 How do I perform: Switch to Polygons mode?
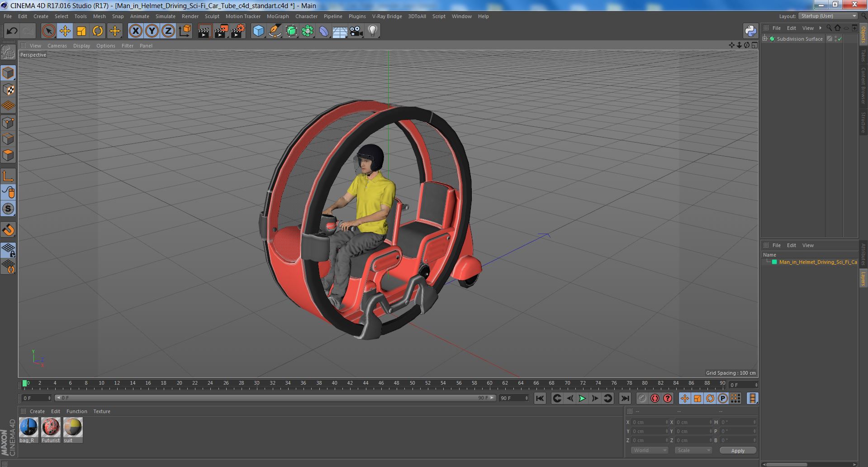8,155
